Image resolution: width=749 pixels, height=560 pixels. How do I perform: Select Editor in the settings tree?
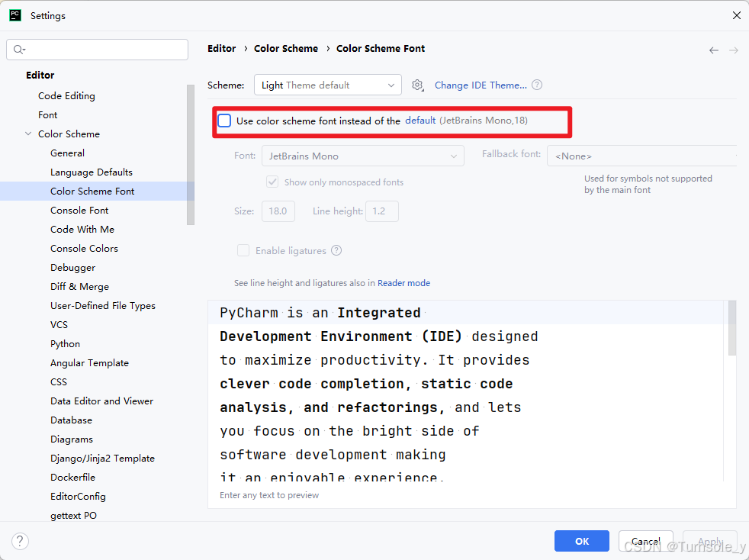point(40,75)
